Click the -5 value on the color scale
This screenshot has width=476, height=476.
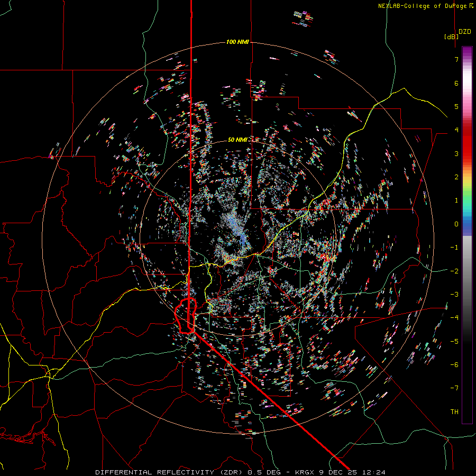(x=454, y=342)
